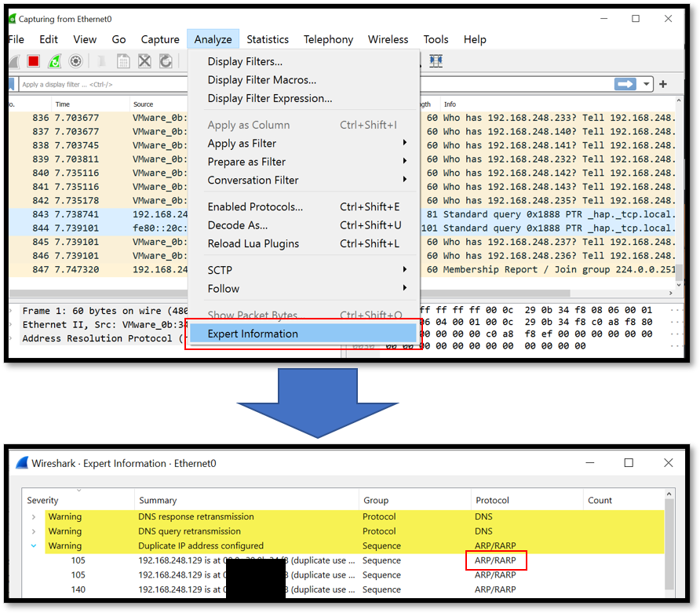Open capture options gear icon
This screenshot has height=613, width=700.
tap(76, 61)
